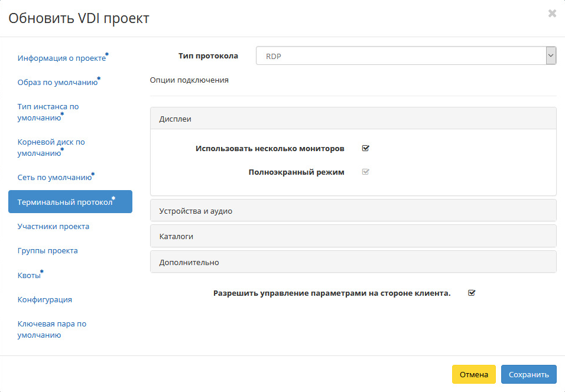
Task: Open the Тип протокола dropdown
Action: point(406,56)
